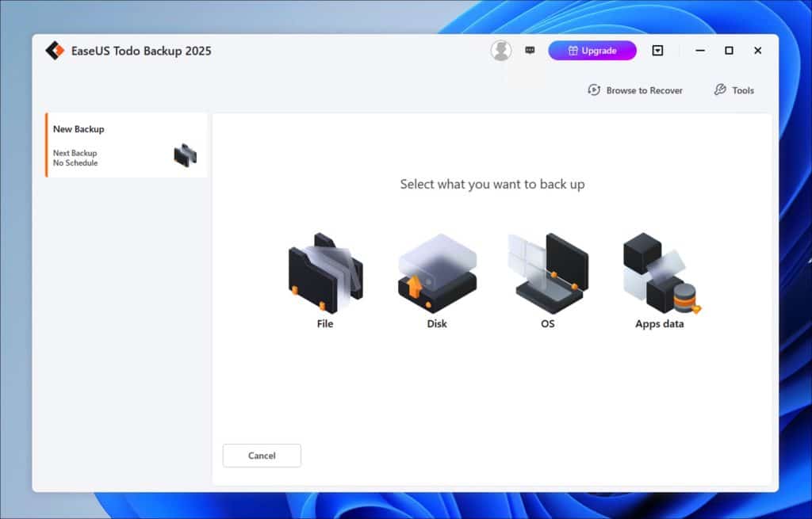Screen dimensions: 812x519
Task: Cancel the backup selection
Action: click(x=262, y=456)
